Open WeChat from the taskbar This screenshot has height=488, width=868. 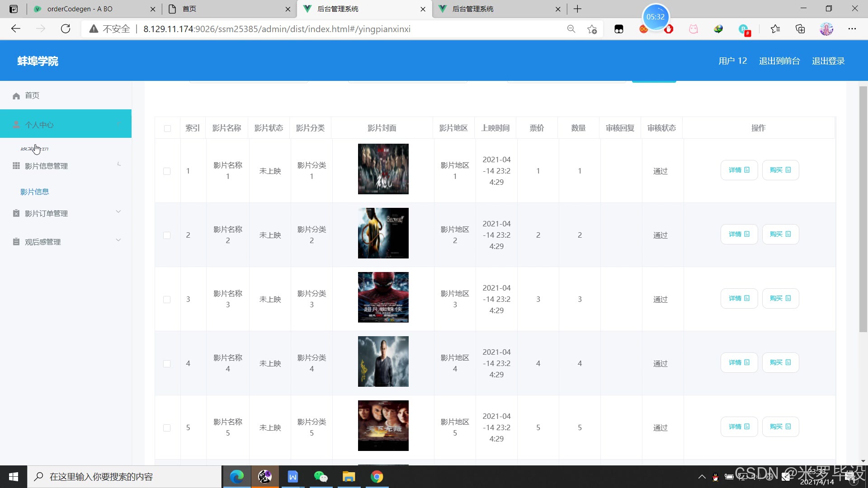[321, 477]
